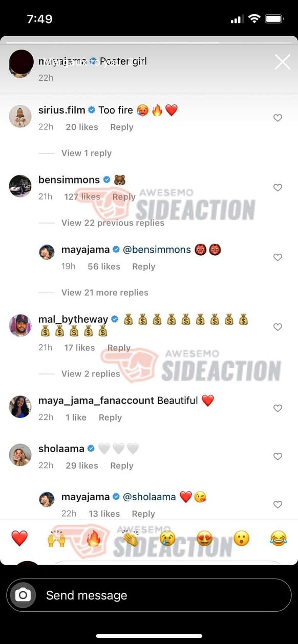Send the clapping hands reaction
Viewport: 298px width, 644px height.
[x=131, y=538]
